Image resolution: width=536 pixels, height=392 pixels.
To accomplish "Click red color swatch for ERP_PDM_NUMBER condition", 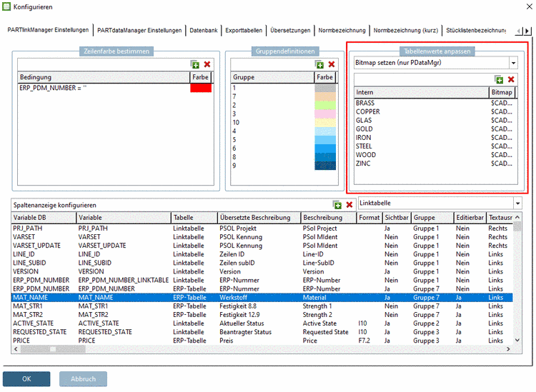I will (x=201, y=88).
